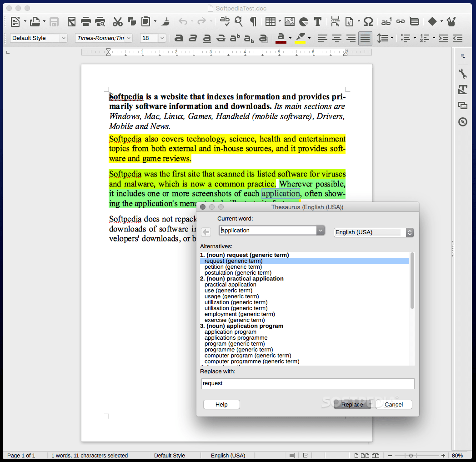Insert a footnote with the footnote icon
The image size is (476, 462).
[x=386, y=21]
